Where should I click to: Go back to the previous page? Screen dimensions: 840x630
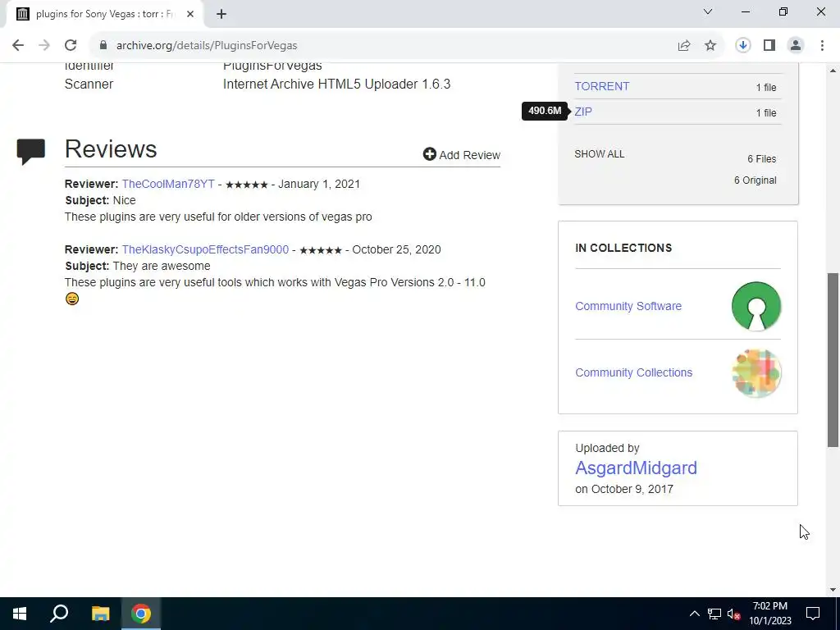(x=18, y=46)
